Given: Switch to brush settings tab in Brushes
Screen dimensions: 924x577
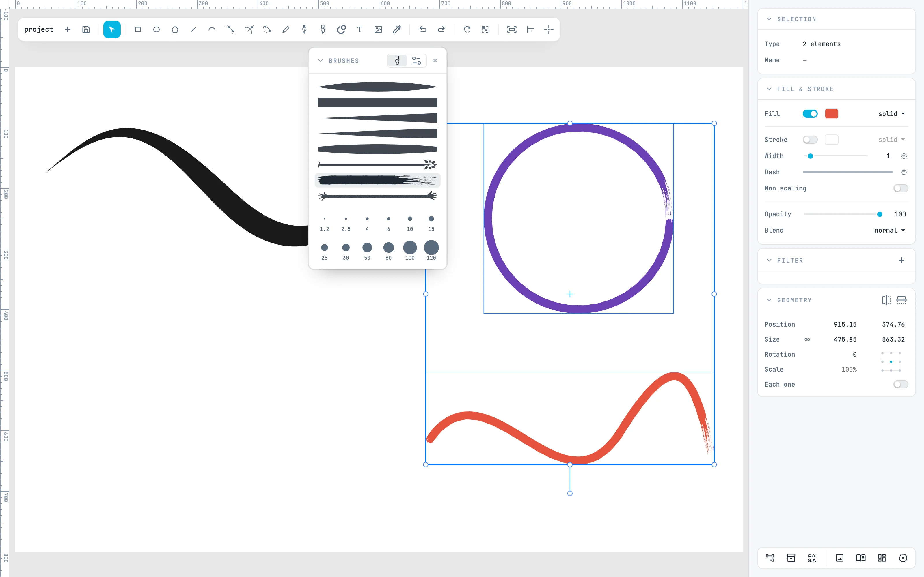Looking at the screenshot, I should (417, 61).
